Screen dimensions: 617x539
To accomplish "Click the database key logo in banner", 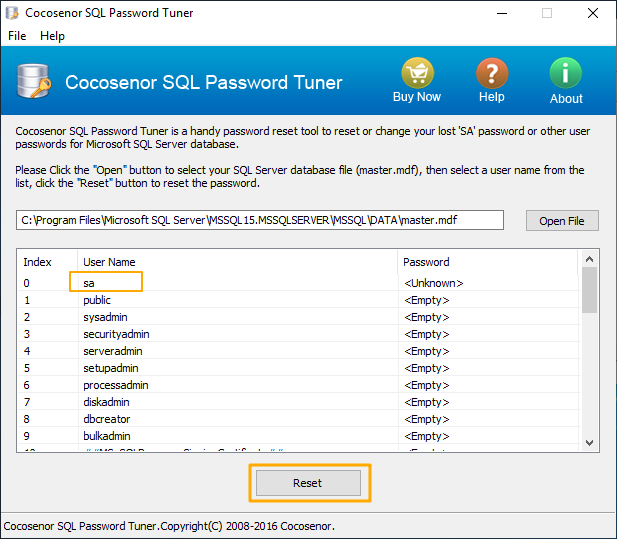I will pyautogui.click(x=34, y=81).
